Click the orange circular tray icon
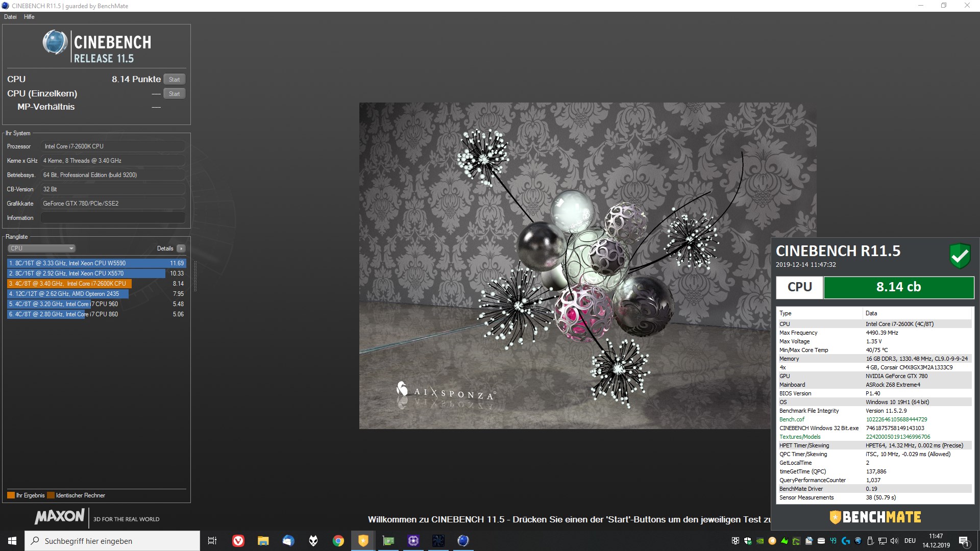This screenshot has height=551, width=980. coord(772,541)
